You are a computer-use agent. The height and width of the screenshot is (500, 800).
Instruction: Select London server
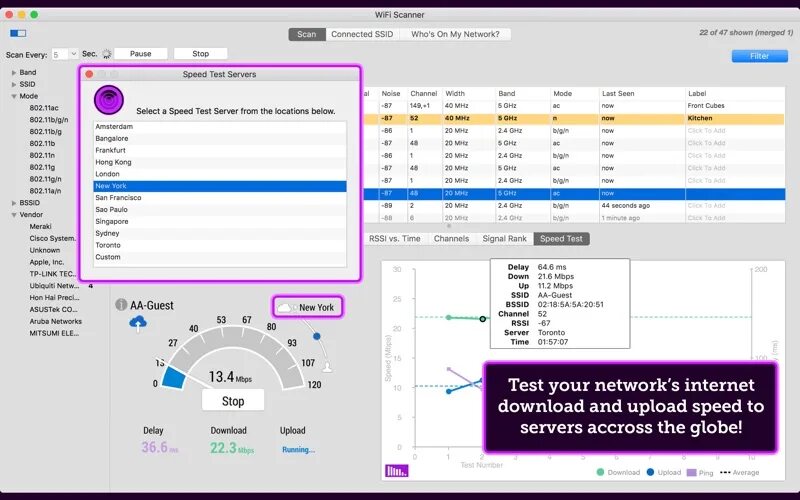(x=220, y=174)
